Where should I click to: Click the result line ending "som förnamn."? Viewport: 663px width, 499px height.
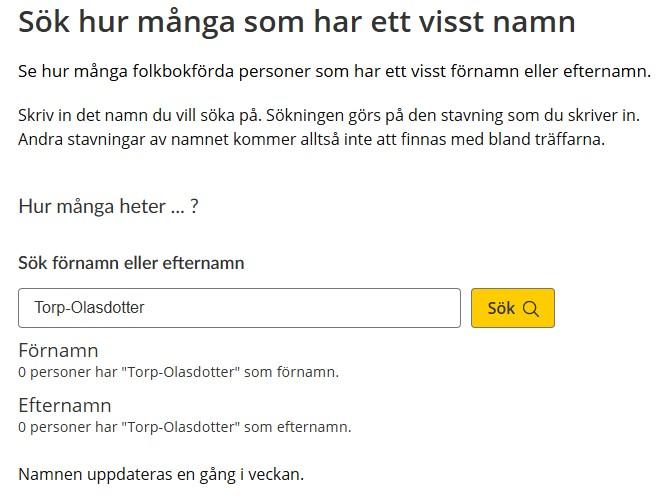178,372
